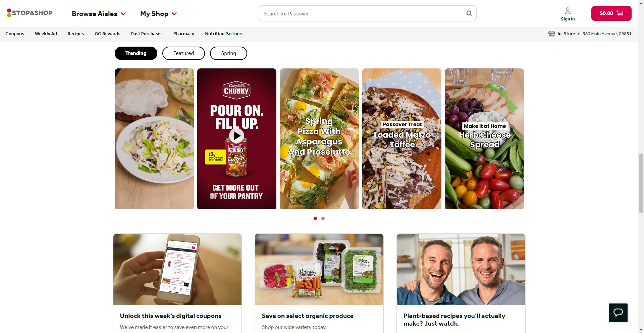Open the GO Rewards link
Image resolution: width=644 pixels, height=333 pixels.
(107, 34)
